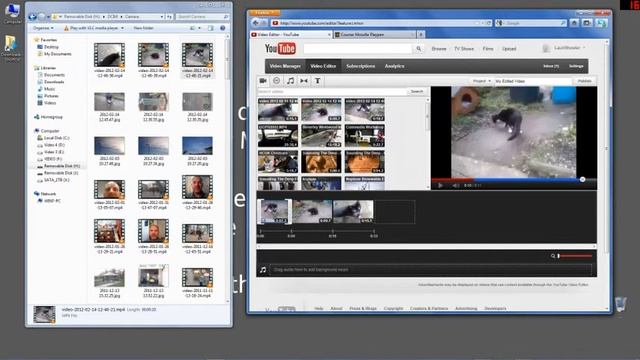
Task: Open the bookmarks toolbar button in Firefox
Action: pos(587,23)
